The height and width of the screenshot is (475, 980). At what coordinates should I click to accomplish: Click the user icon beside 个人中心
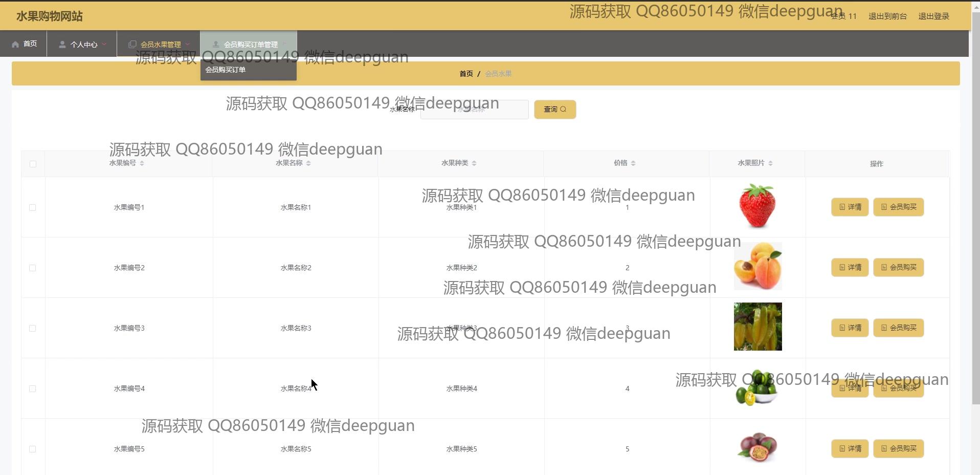[x=62, y=45]
